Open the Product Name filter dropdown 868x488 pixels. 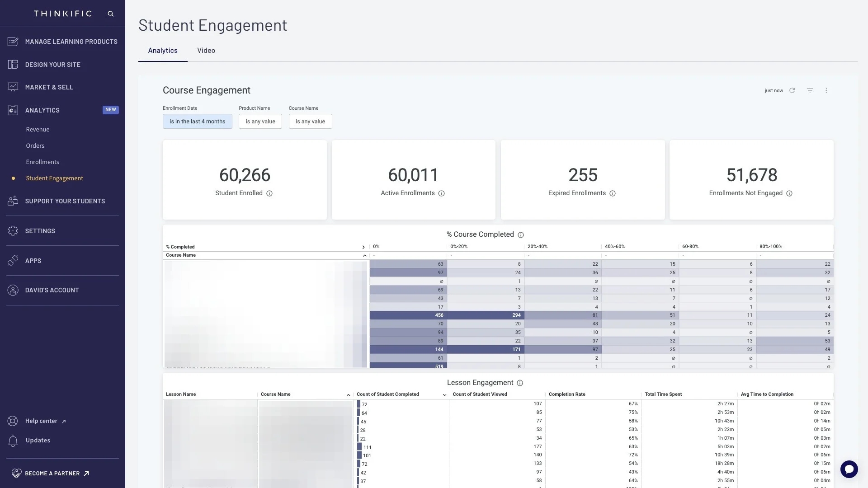coord(260,121)
